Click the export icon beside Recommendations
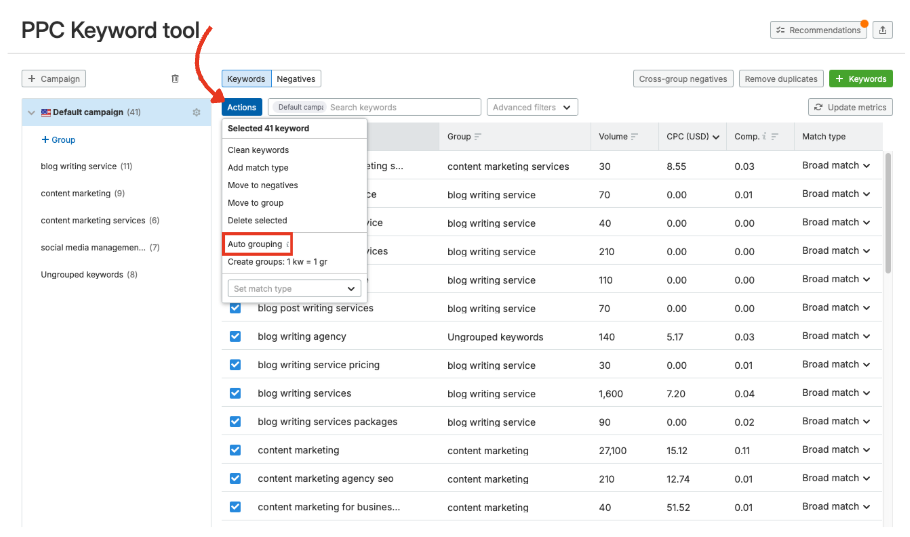 (882, 30)
